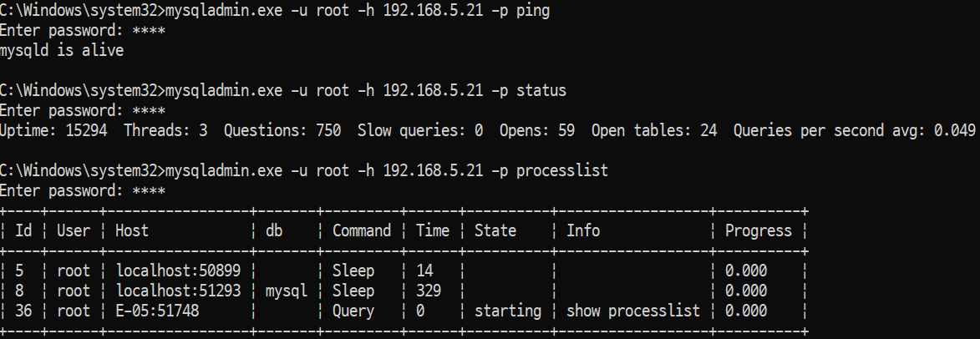Screen dimensions: 980x339
Task: Click Time value '14'
Action: coord(424,271)
